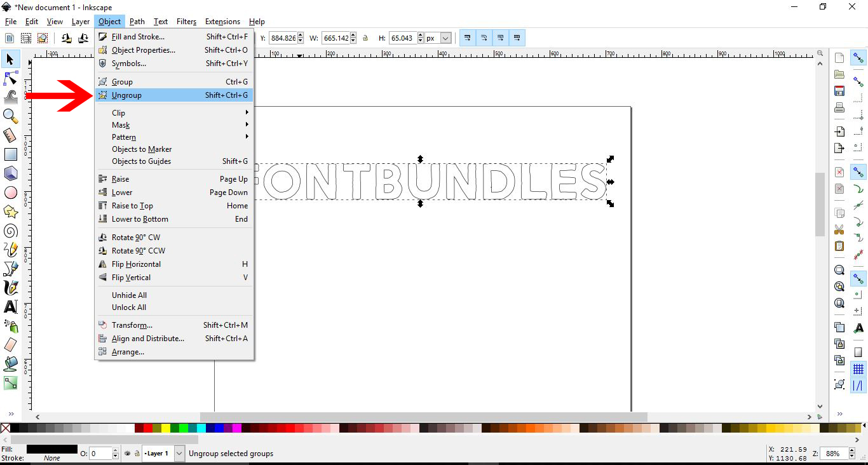This screenshot has width=868, height=465.
Task: Choose Objects to Guides menu entry
Action: click(173, 161)
